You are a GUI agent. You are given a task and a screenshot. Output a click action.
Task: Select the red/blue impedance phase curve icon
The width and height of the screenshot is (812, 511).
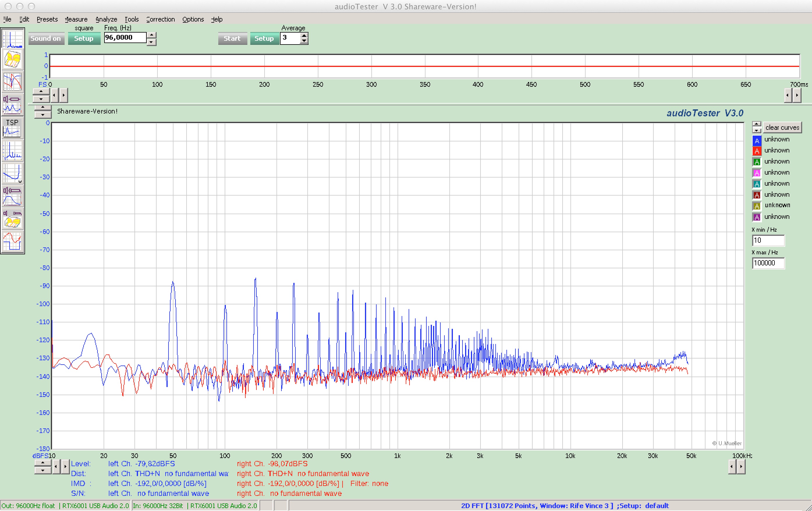click(x=13, y=81)
